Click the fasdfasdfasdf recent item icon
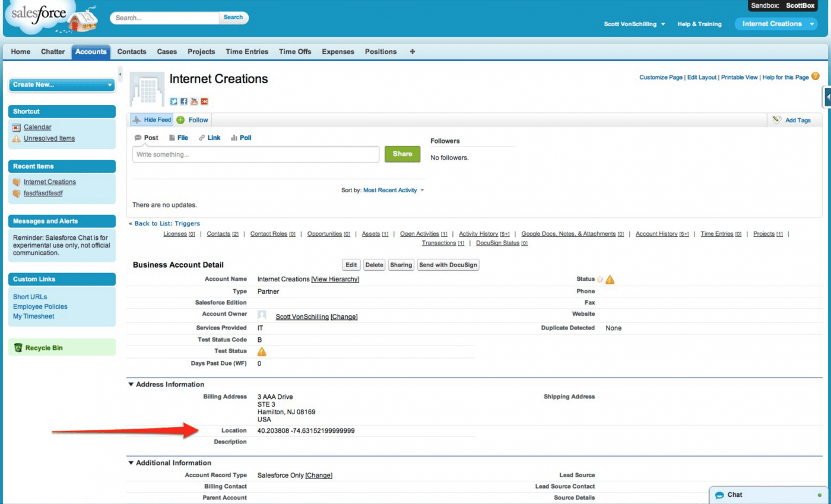Image resolution: width=831 pixels, height=504 pixels. click(x=17, y=194)
